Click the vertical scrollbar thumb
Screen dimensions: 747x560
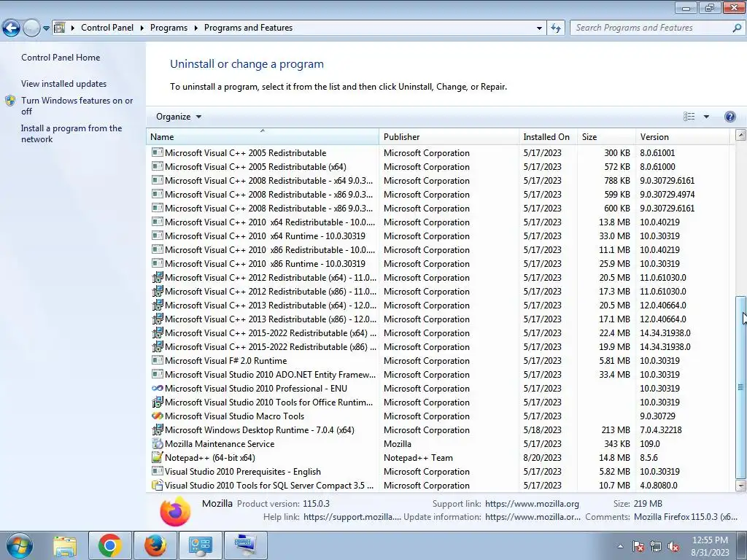point(741,387)
